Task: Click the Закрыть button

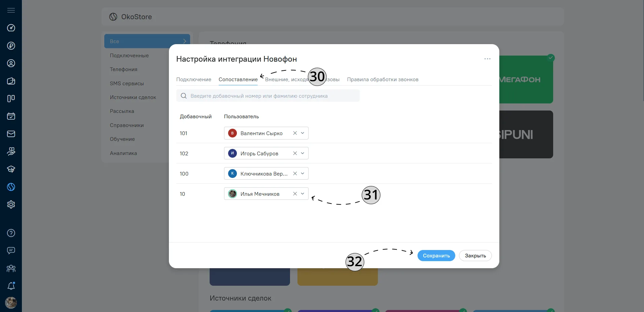Action: [475, 256]
